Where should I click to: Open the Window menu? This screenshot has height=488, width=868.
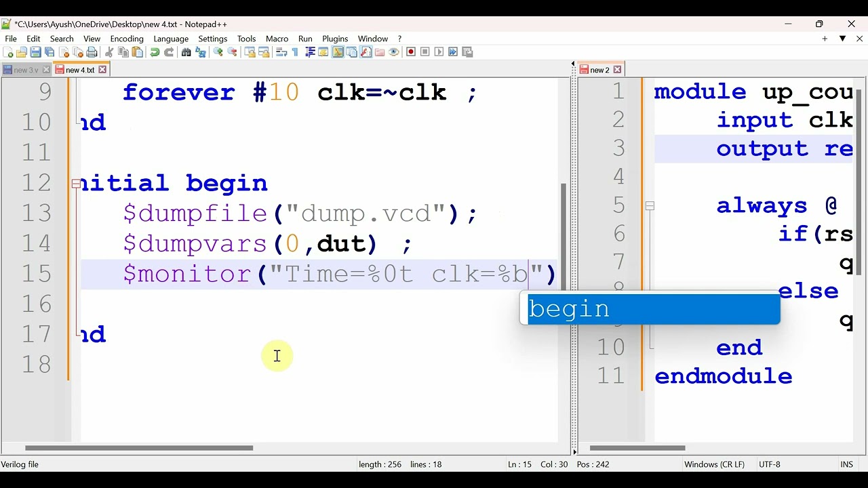click(x=373, y=39)
